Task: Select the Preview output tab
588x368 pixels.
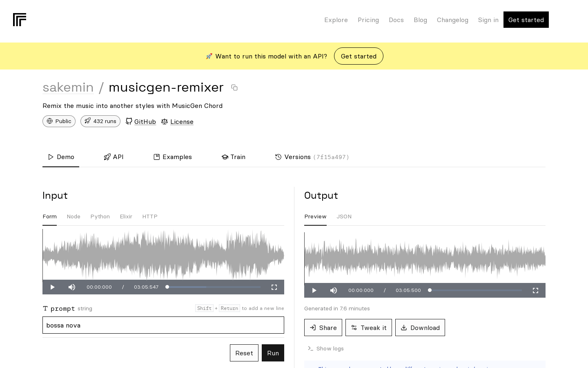Action: pos(315,217)
